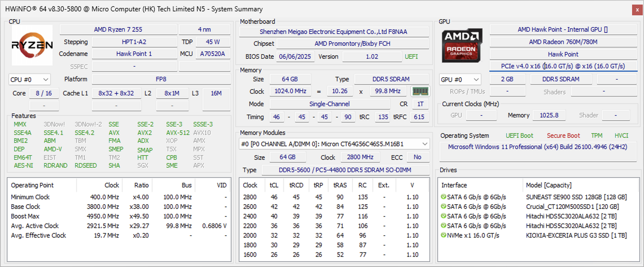Click the Boost Max operating point row
644x267 pixels.
[x=119, y=216]
